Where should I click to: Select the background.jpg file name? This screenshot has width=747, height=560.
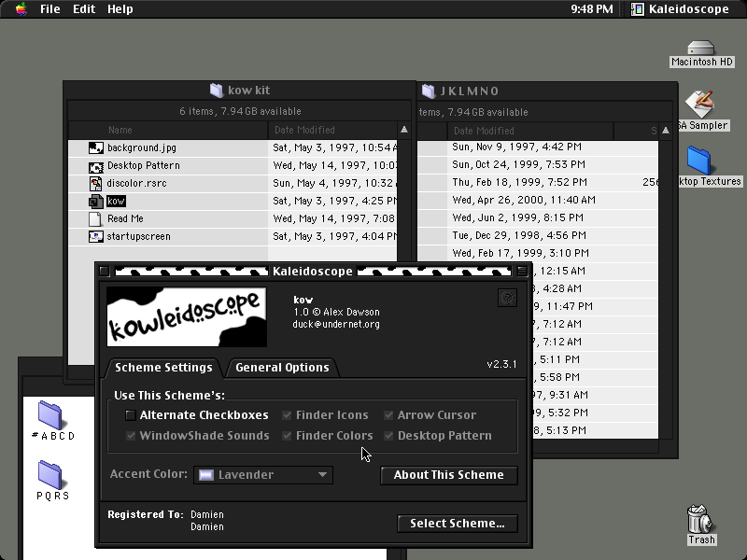coord(142,147)
